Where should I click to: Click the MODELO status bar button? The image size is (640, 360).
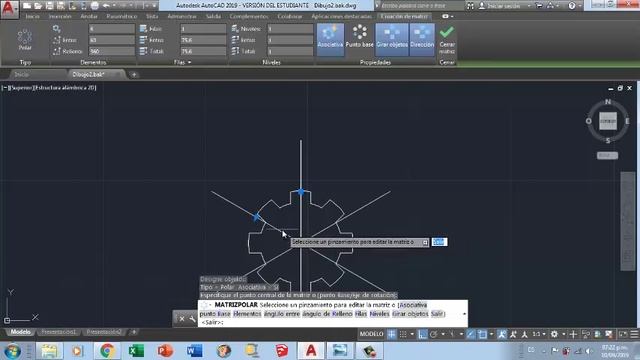(x=371, y=334)
